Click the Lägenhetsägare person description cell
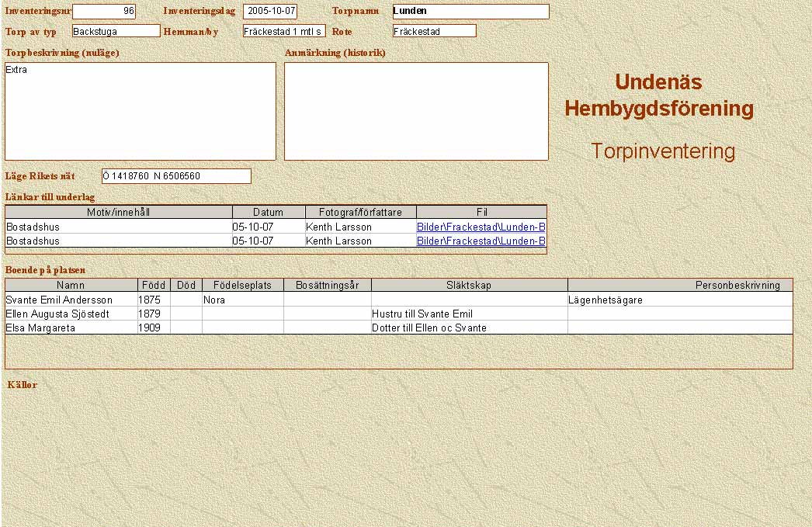 [x=679, y=300]
